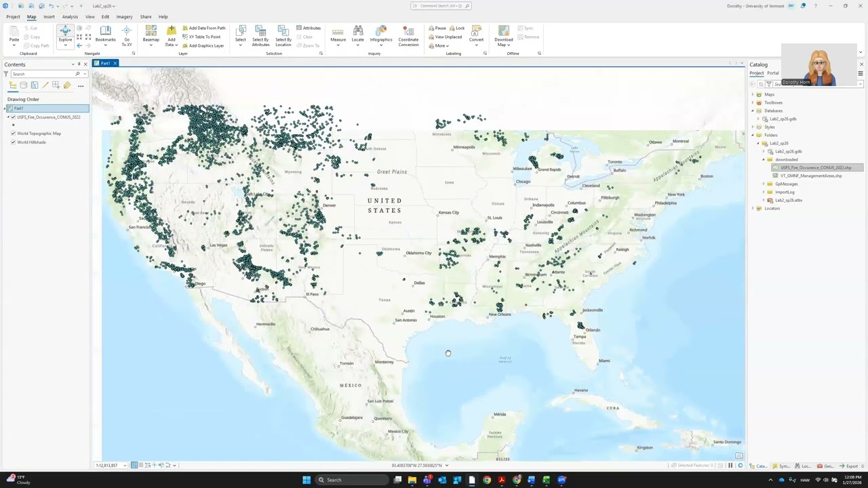Click the Convert labels icon

[x=477, y=31]
